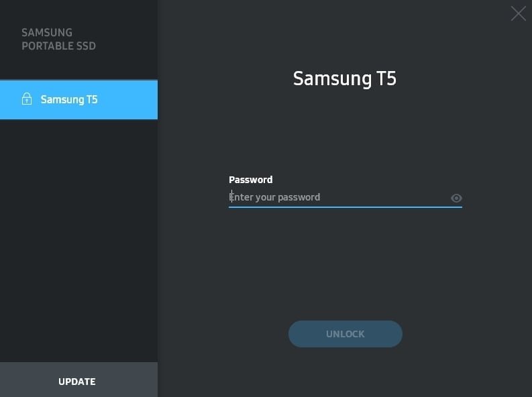The image size is (532, 397).
Task: Show password using the eye icon
Action: coord(456,198)
